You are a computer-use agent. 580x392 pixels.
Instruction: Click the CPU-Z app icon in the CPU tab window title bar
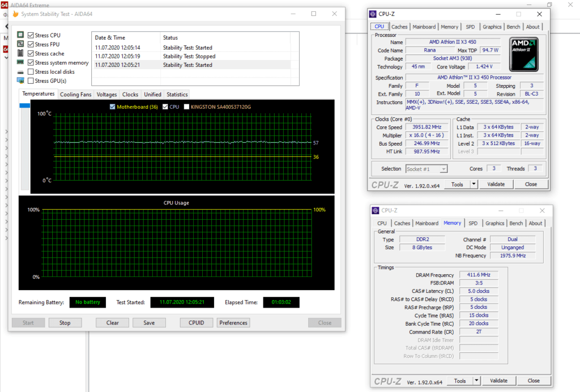pos(373,14)
